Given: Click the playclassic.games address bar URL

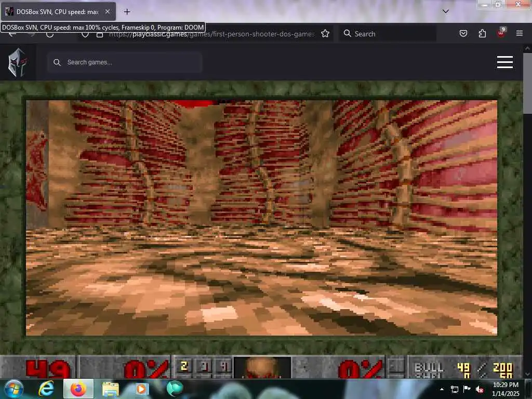Looking at the screenshot, I should click(212, 34).
